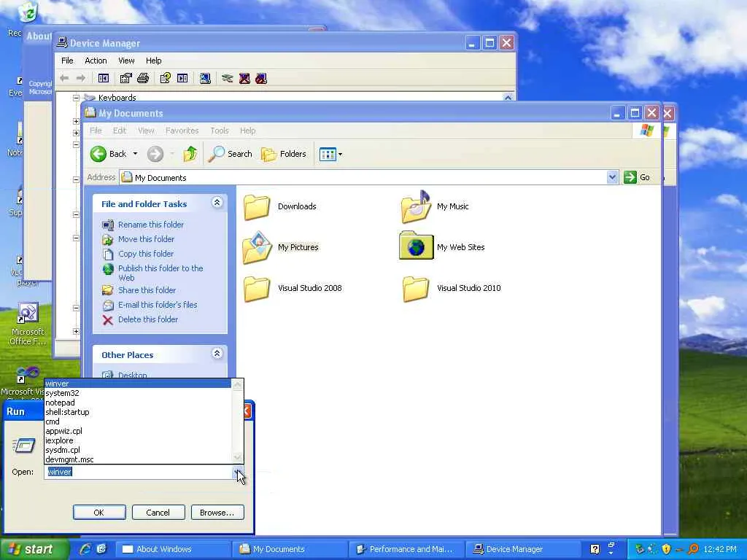This screenshot has width=747, height=560.
Task: Click OK in the Run dialog
Action: [x=99, y=513]
